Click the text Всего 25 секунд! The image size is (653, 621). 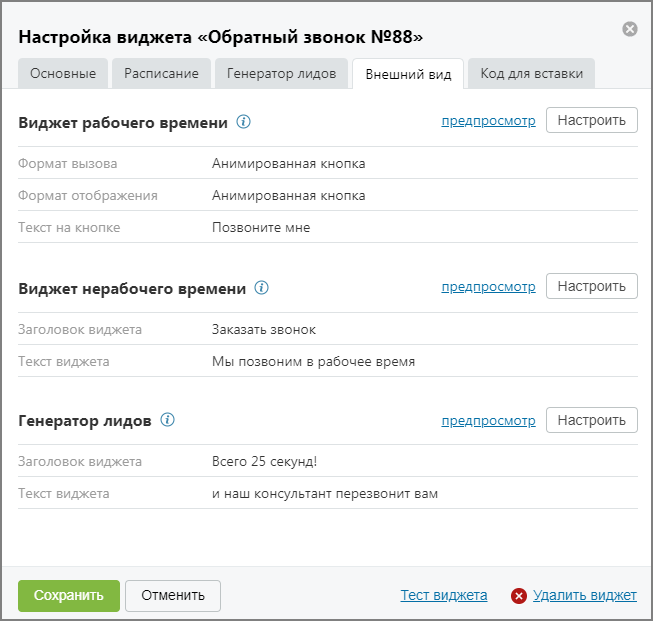[x=264, y=461]
